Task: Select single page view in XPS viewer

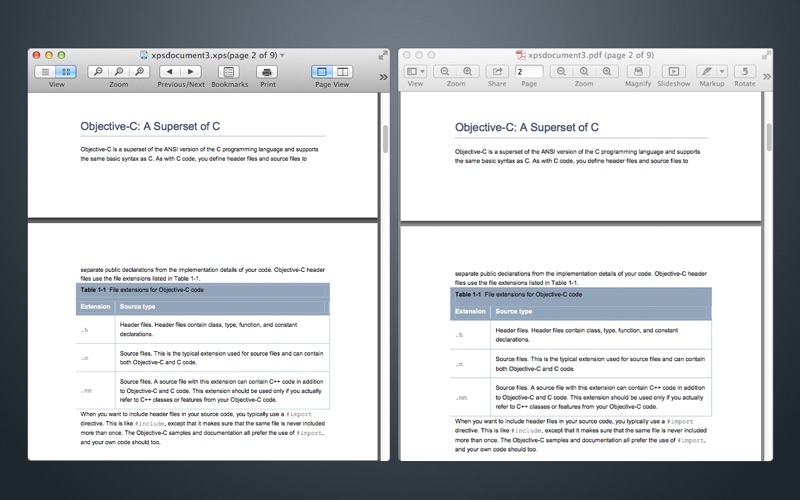Action: click(322, 72)
